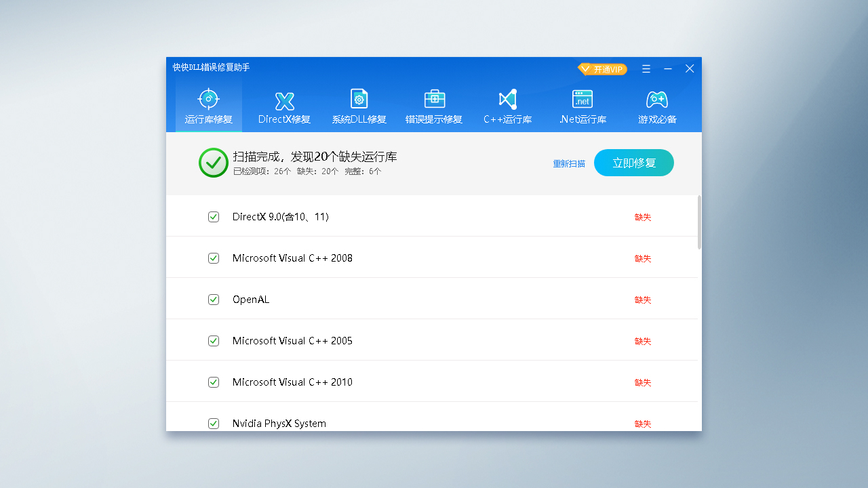Viewport: 868px width, 488px height.
Task: Click the 缺失 label beside OpenAL
Action: pyautogui.click(x=642, y=299)
